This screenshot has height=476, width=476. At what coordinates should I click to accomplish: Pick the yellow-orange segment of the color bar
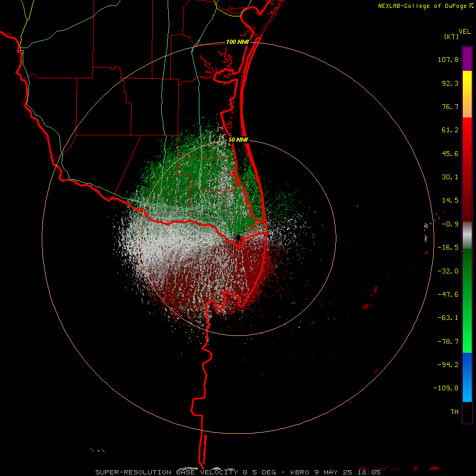(x=467, y=94)
